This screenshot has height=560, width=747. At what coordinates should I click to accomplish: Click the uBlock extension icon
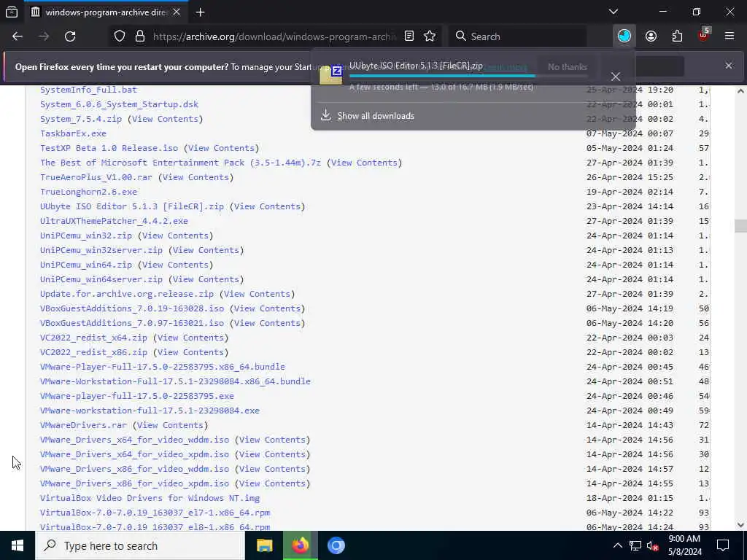[x=704, y=35]
